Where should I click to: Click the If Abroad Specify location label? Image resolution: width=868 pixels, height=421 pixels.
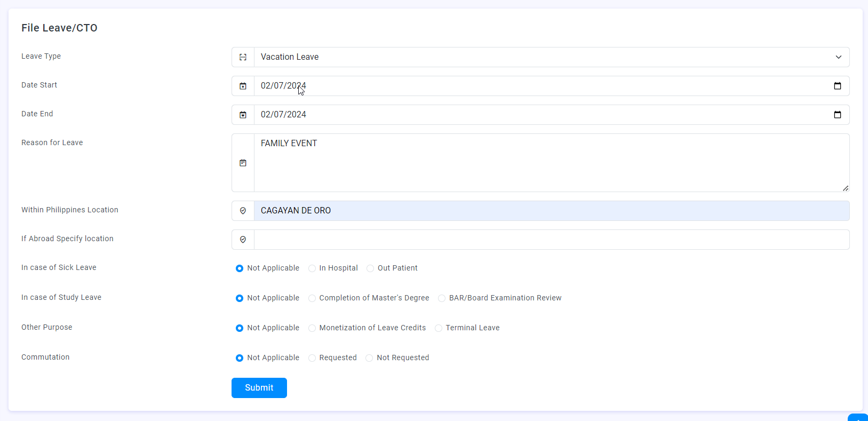click(x=67, y=239)
